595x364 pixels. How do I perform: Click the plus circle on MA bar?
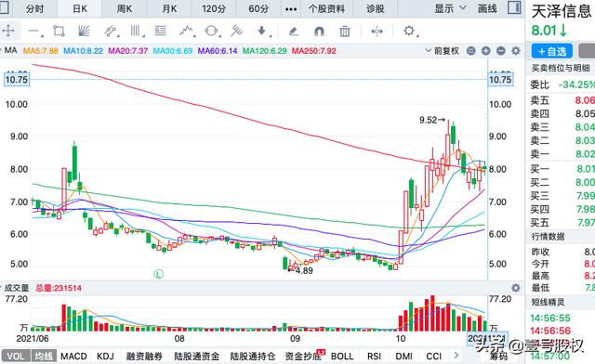click(x=485, y=51)
